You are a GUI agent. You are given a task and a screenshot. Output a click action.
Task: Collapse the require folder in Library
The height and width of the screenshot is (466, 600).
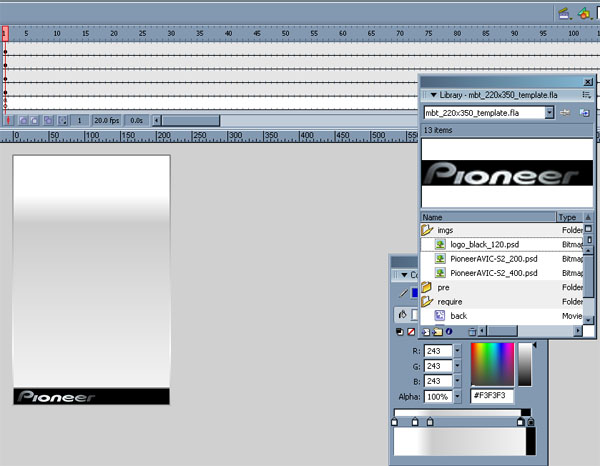[427, 301]
